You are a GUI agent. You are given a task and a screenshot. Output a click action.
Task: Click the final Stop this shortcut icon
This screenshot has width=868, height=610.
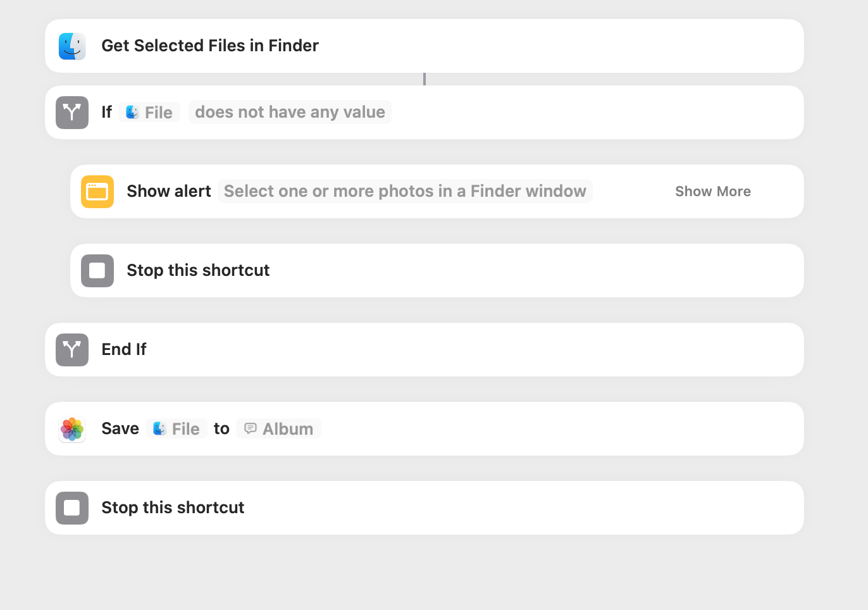(72, 508)
